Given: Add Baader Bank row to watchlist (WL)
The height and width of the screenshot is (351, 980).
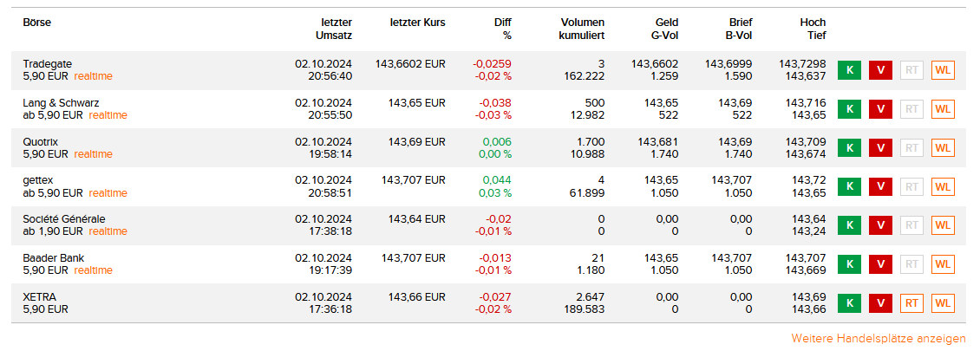Looking at the screenshot, I should 943,264.
